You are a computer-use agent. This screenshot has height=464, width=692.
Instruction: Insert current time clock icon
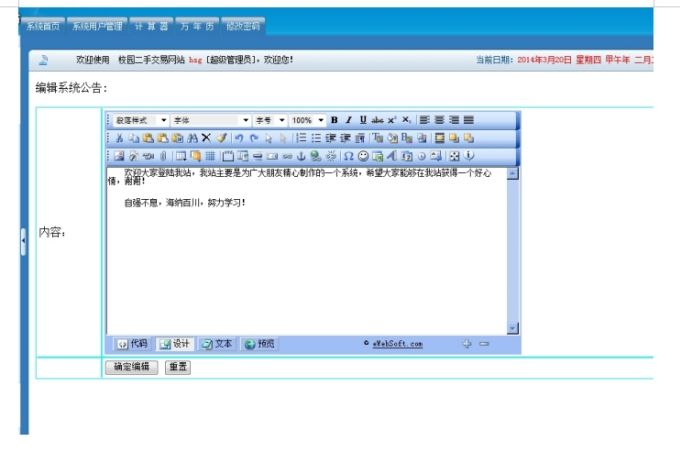pyautogui.click(x=422, y=156)
